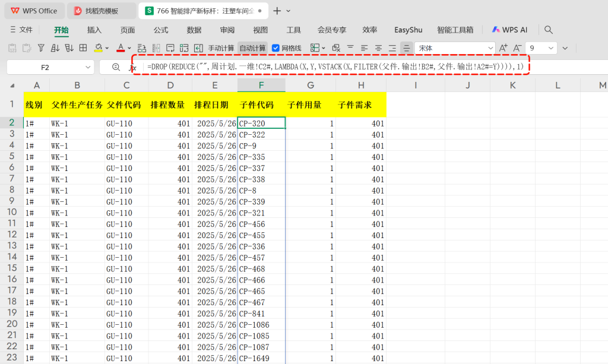Click the clear formatting icon
Viewport: 608px width, 364px height.
[x=336, y=48]
